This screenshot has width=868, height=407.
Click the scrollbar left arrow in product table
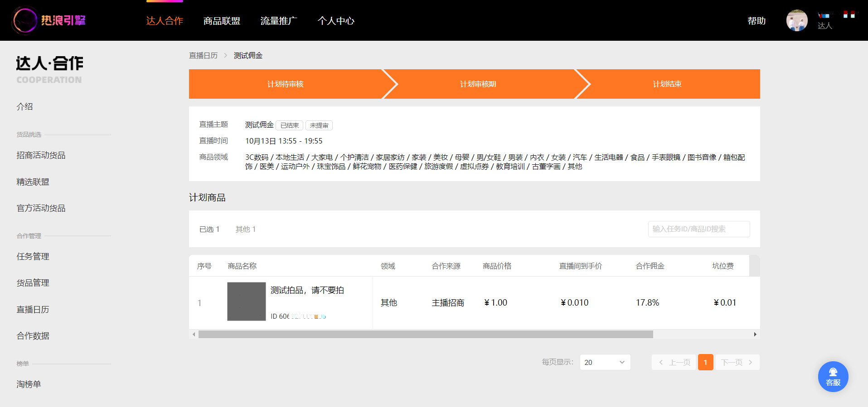pos(194,335)
